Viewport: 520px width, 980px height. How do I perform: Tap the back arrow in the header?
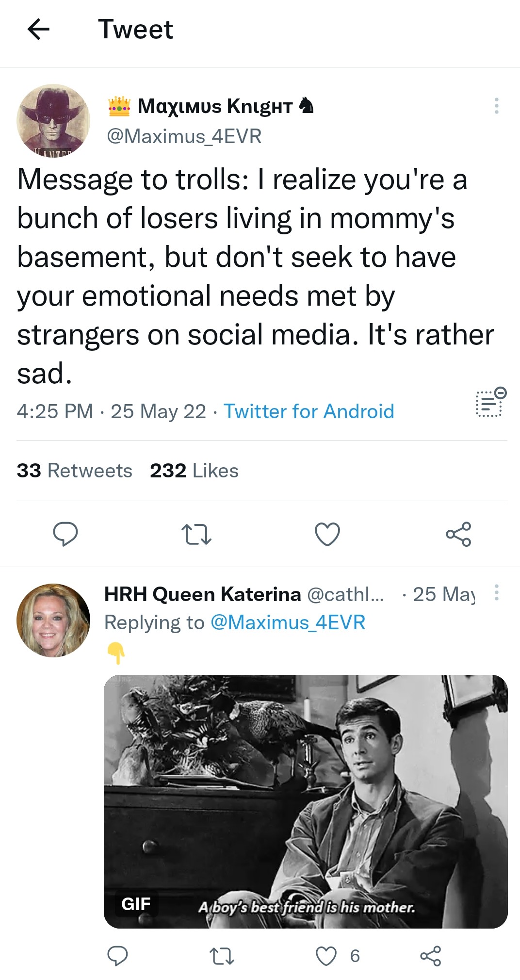[x=39, y=30]
